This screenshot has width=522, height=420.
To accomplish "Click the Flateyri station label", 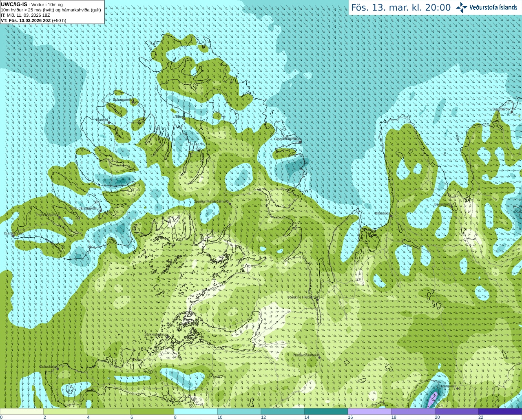I will (x=102, y=120).
